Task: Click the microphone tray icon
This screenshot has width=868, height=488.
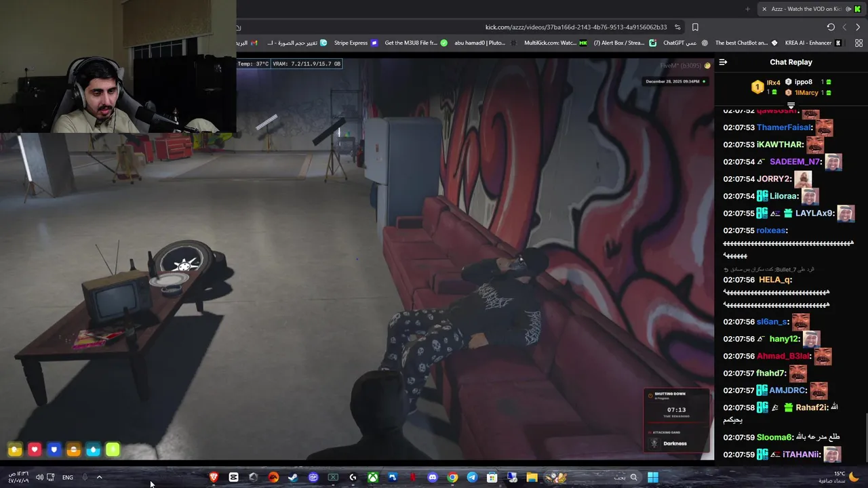Action: tap(85, 477)
